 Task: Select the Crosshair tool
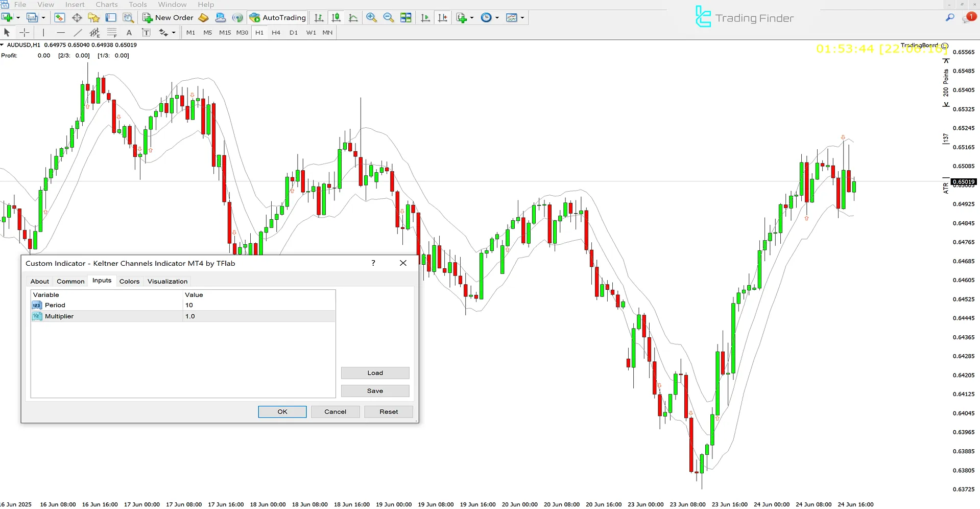pyautogui.click(x=24, y=32)
